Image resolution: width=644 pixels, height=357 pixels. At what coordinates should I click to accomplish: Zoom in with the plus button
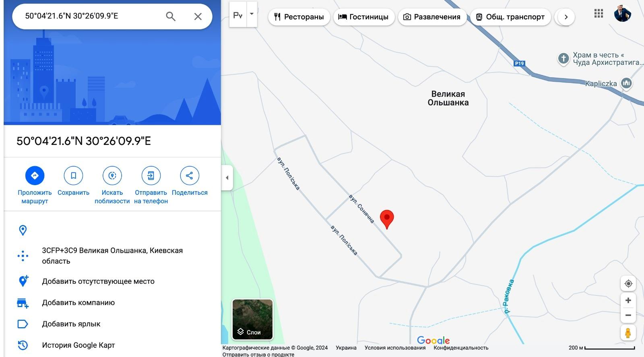coord(628,301)
